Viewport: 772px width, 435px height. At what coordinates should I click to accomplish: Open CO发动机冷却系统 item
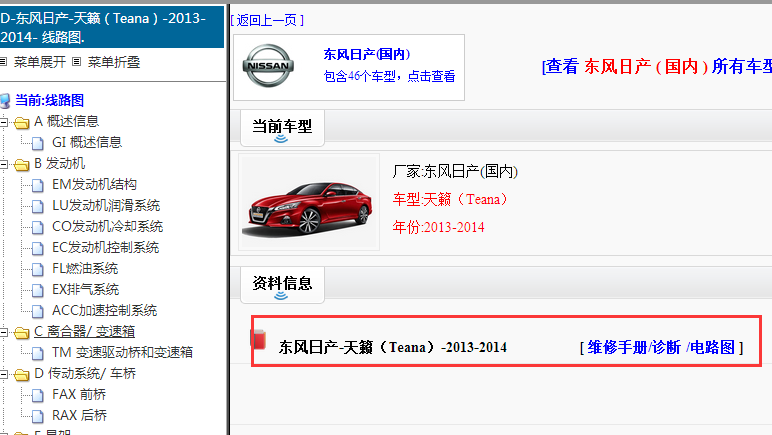107,226
